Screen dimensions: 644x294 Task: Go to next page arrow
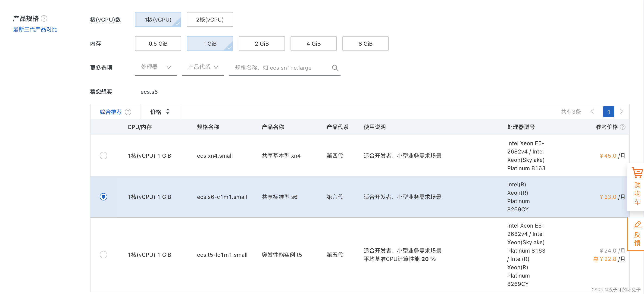[x=622, y=112]
